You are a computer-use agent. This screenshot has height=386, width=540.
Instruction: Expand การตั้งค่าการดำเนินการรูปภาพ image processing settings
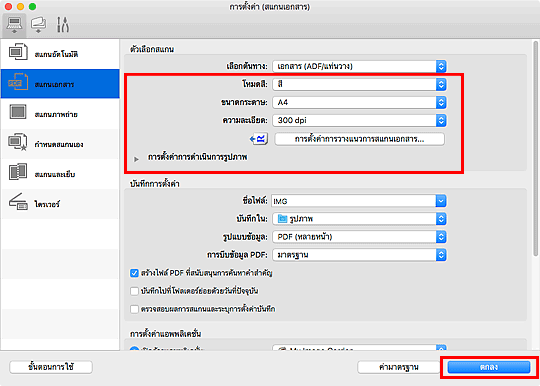(137, 159)
